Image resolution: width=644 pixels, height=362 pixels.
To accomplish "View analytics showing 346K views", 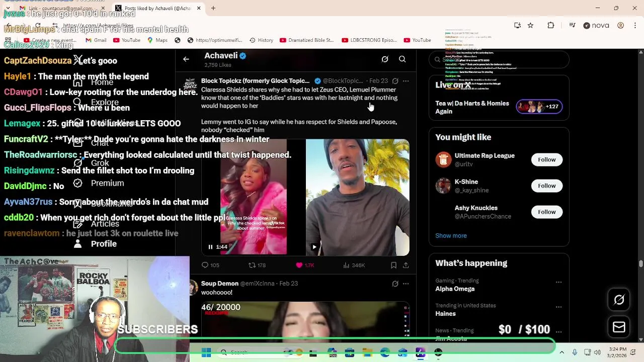I will [x=354, y=265].
